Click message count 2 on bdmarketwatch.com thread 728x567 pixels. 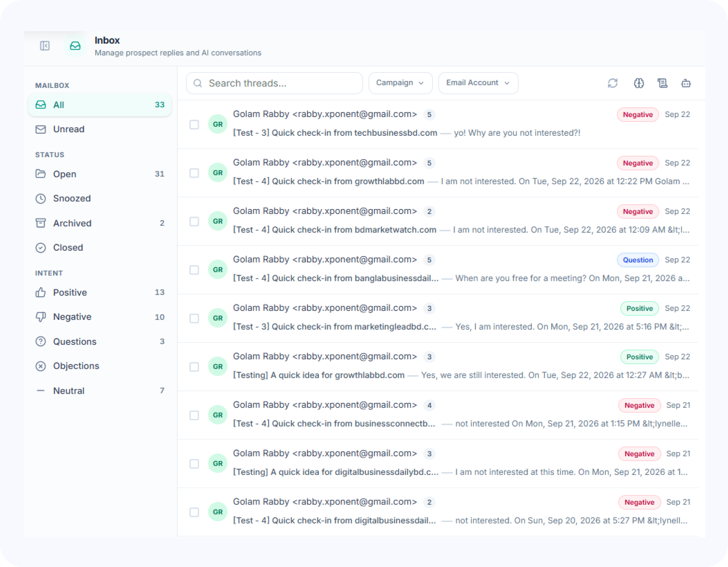click(429, 212)
